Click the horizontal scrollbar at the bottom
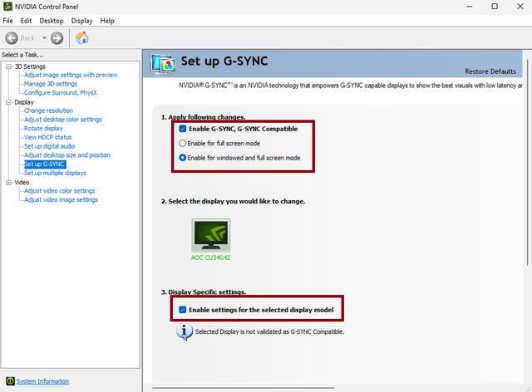The width and height of the screenshot is (532, 392). click(x=243, y=388)
